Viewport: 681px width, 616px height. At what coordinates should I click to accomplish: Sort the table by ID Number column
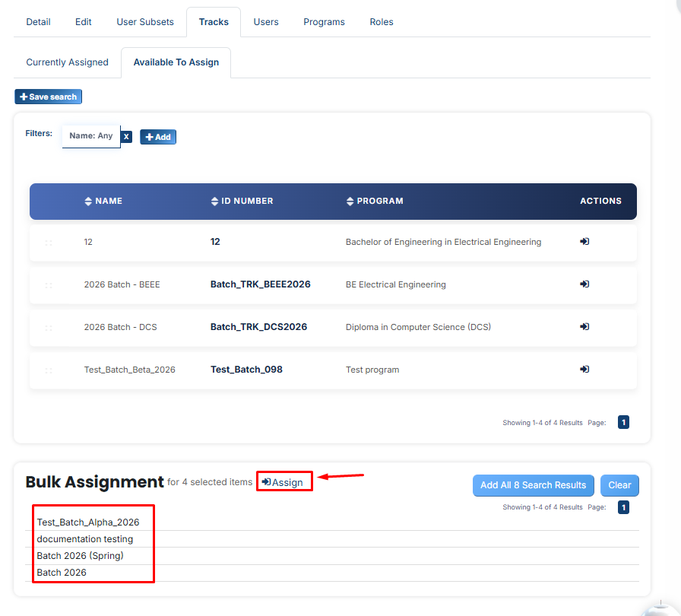point(242,201)
